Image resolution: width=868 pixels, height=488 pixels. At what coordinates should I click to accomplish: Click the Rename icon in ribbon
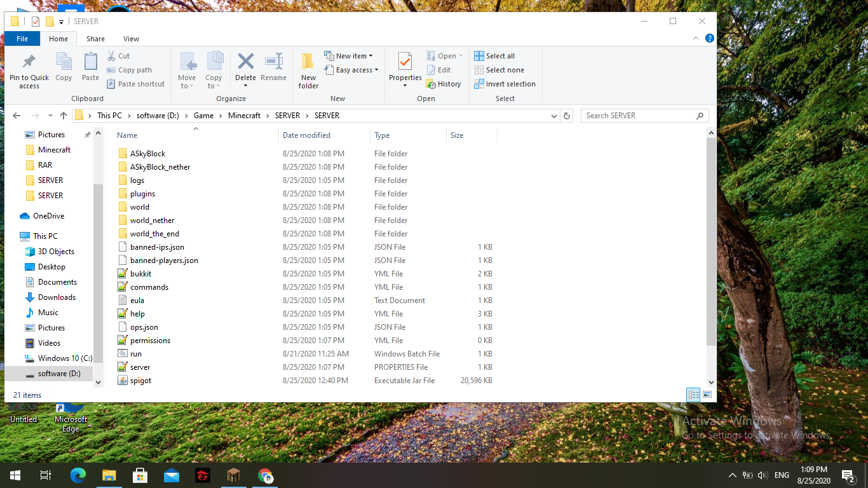(x=273, y=62)
